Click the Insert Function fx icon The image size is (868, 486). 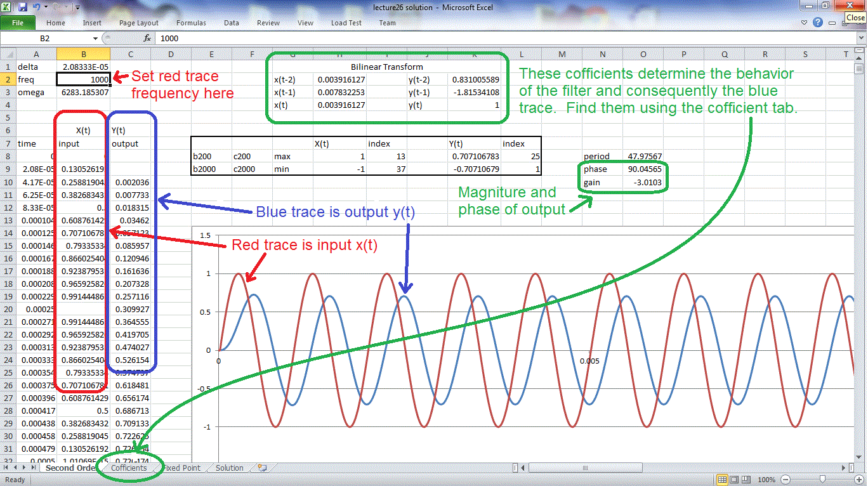[x=147, y=39]
